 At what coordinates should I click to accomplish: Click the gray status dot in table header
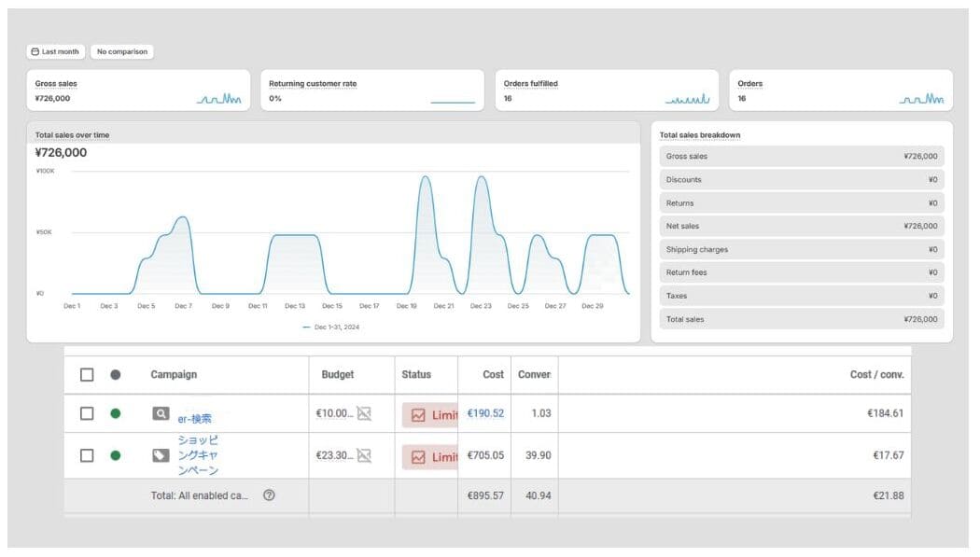click(116, 374)
